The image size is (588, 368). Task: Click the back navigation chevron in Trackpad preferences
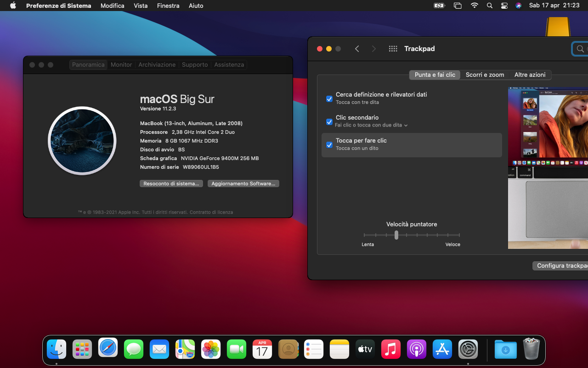[357, 48]
